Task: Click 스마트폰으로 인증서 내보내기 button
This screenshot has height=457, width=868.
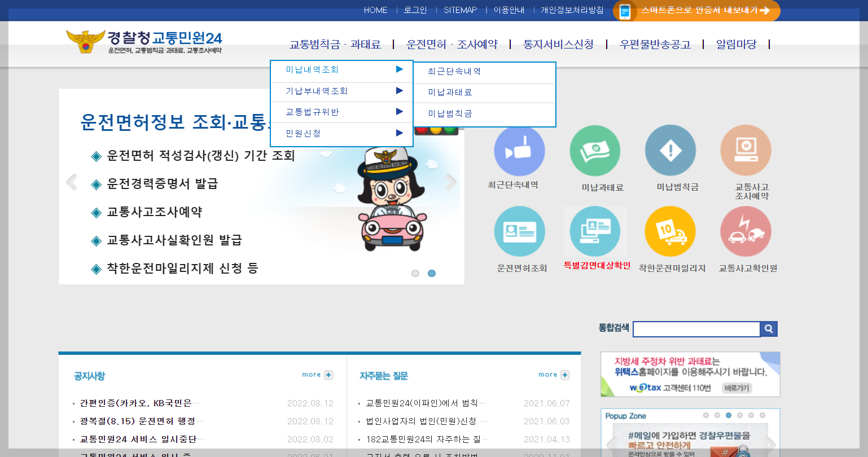Action: click(696, 11)
